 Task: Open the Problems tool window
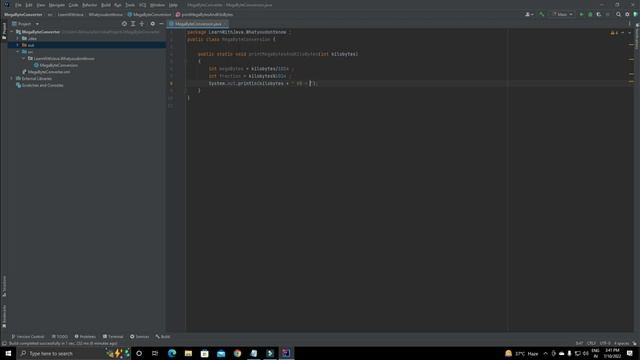tap(85, 337)
